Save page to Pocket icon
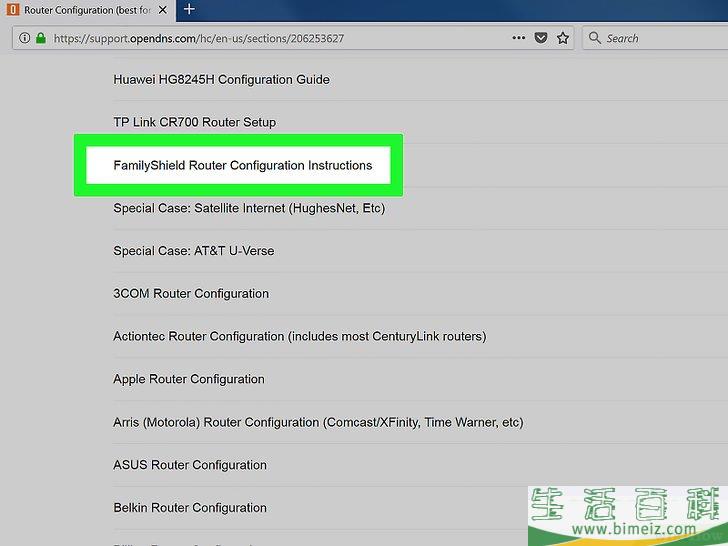The image size is (728, 546). pos(541,38)
